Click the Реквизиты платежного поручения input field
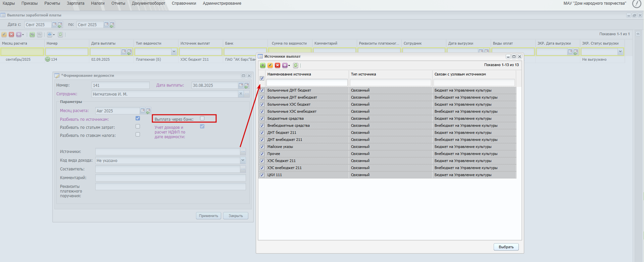Image resolution: width=644 pixels, height=262 pixels. [x=170, y=187]
